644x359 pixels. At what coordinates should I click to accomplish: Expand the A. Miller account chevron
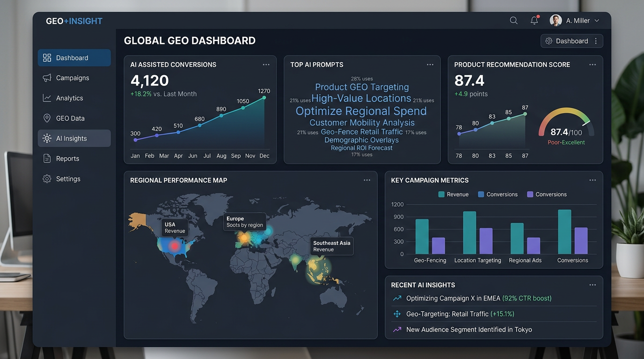tap(597, 21)
